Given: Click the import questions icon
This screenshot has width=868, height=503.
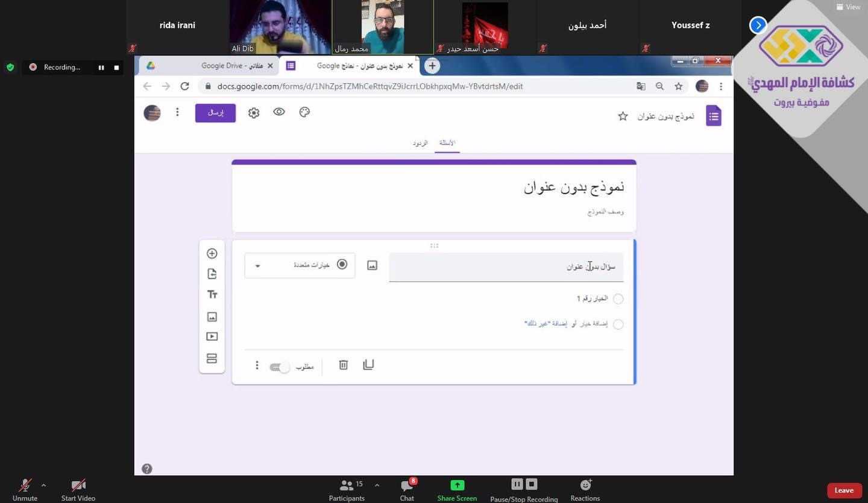Looking at the screenshot, I should 212,274.
